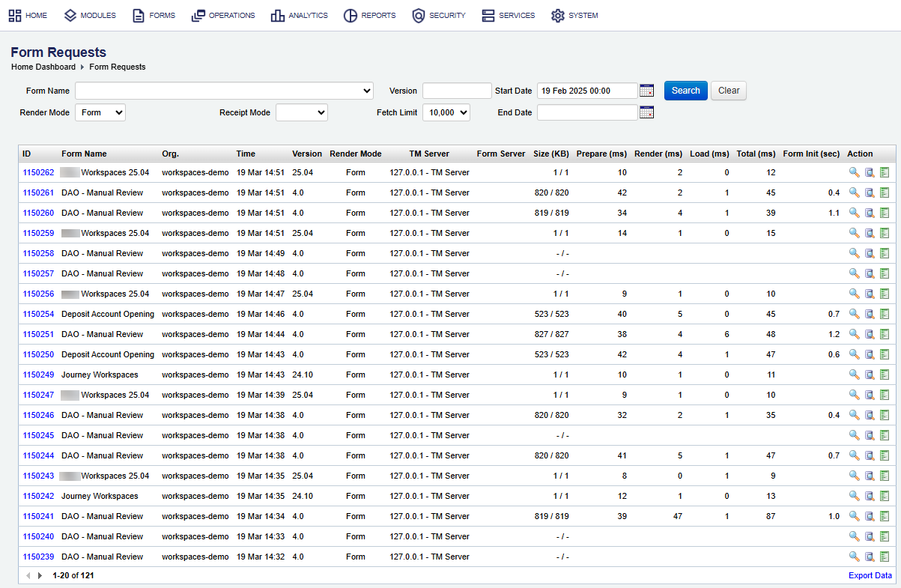
Task: Expand the Receipt Mode dropdown
Action: coord(301,112)
